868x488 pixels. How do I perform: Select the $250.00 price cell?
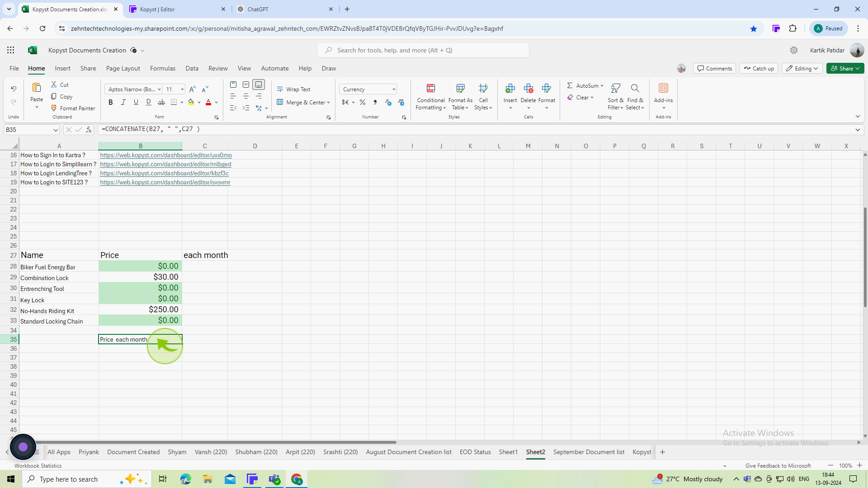point(140,310)
